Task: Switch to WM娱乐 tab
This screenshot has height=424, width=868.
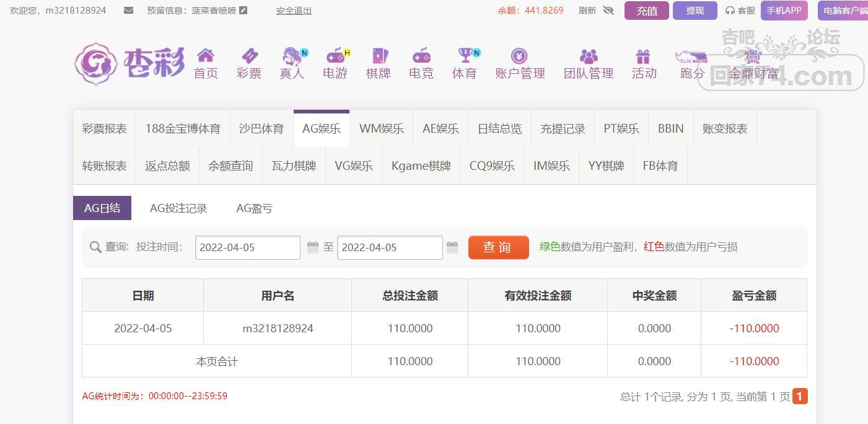Action: pos(382,128)
